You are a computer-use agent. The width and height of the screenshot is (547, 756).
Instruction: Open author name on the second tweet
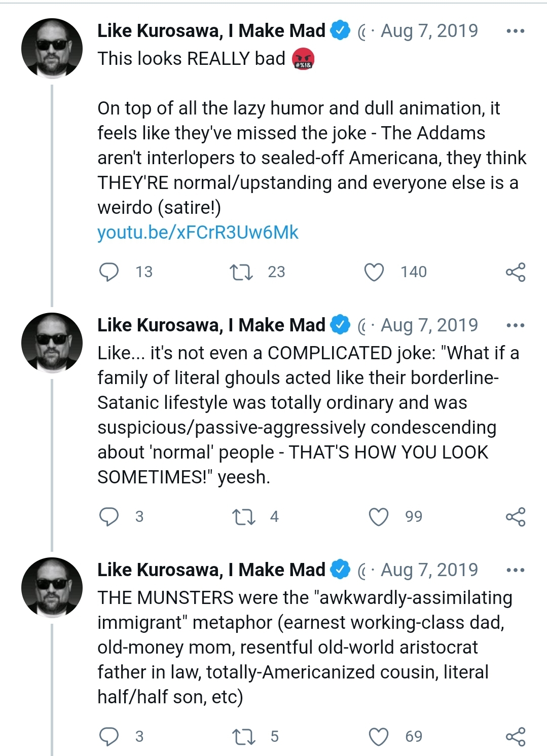click(211, 325)
